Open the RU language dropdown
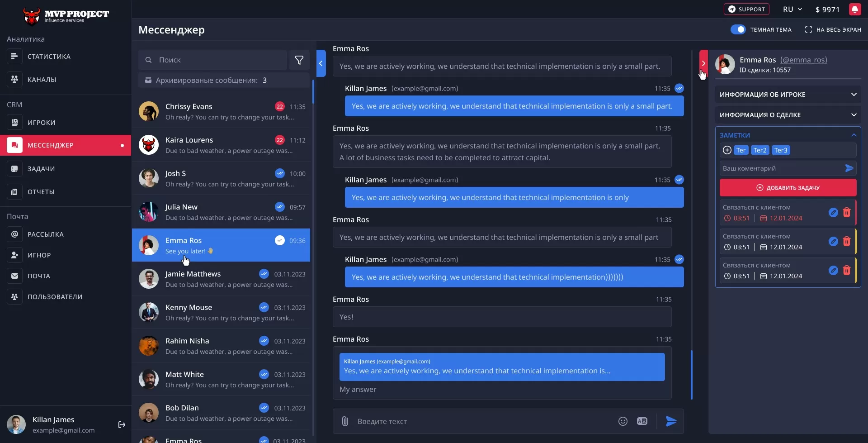 pos(792,9)
